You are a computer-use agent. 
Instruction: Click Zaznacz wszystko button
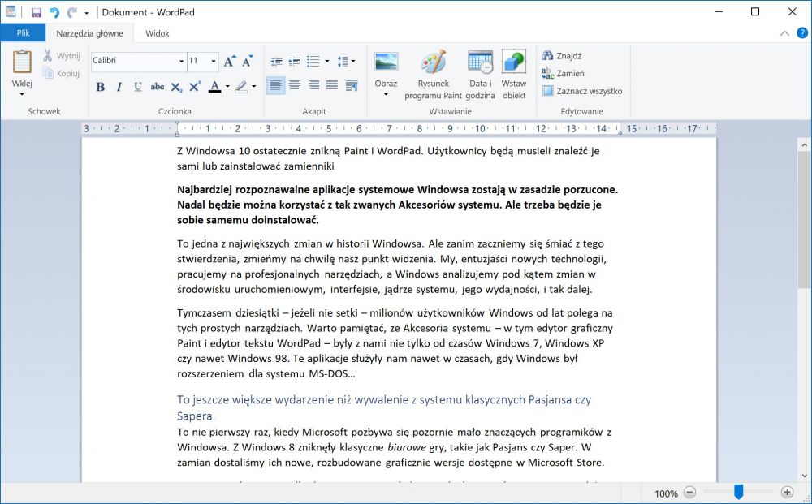582,91
